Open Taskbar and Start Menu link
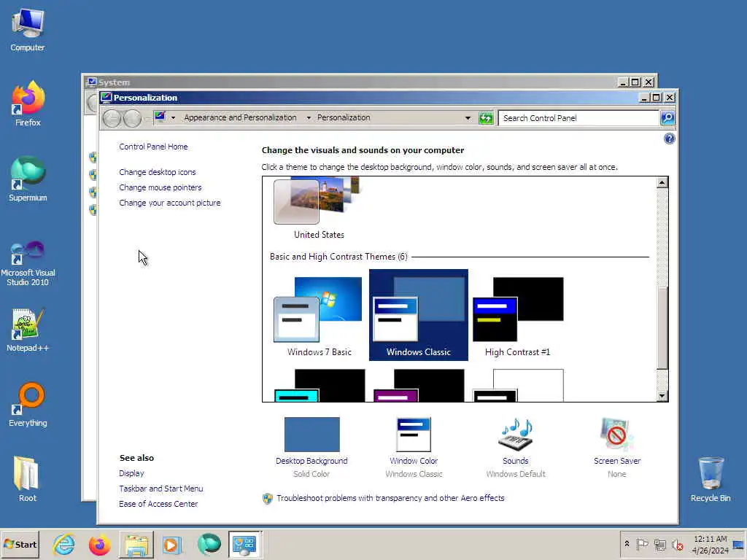This screenshot has height=560, width=747. [x=161, y=489]
